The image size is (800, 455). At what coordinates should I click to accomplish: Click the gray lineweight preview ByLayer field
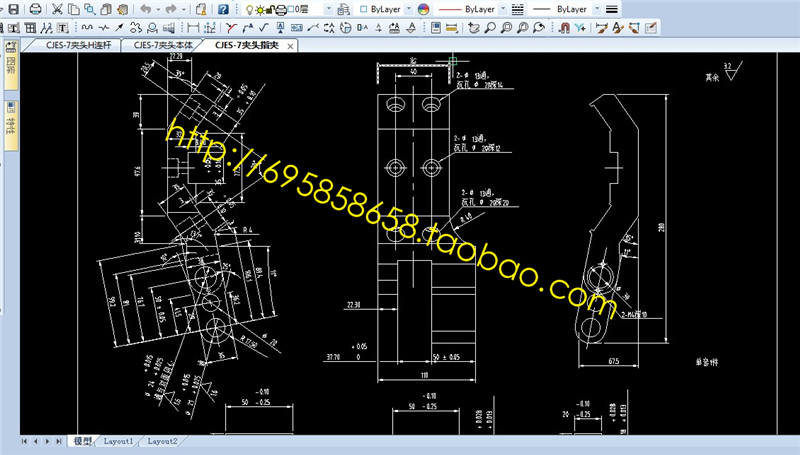pos(560,9)
